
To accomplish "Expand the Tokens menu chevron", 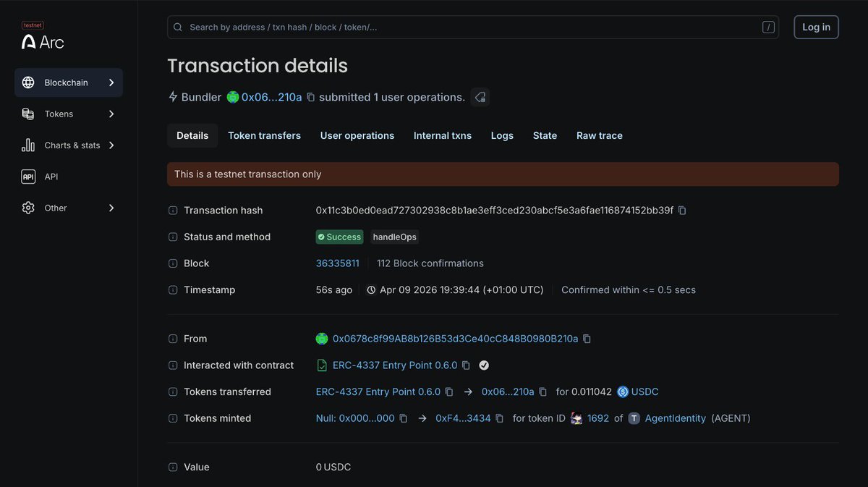I will coord(111,114).
